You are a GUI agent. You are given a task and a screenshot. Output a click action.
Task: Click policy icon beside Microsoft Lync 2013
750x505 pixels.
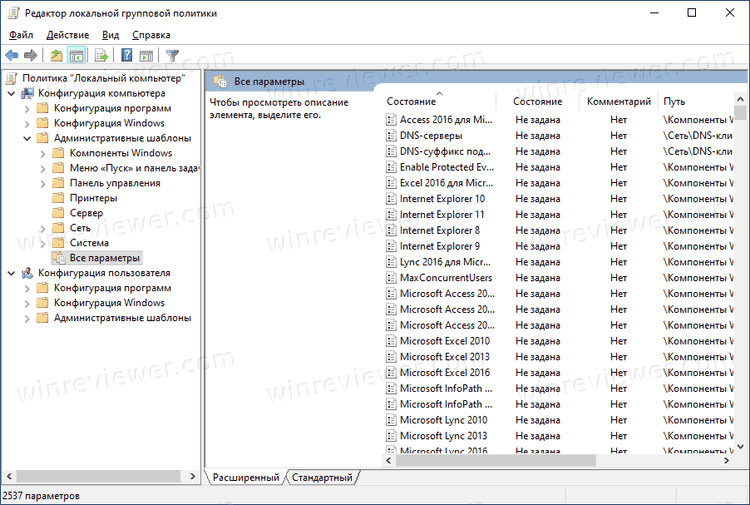click(391, 436)
